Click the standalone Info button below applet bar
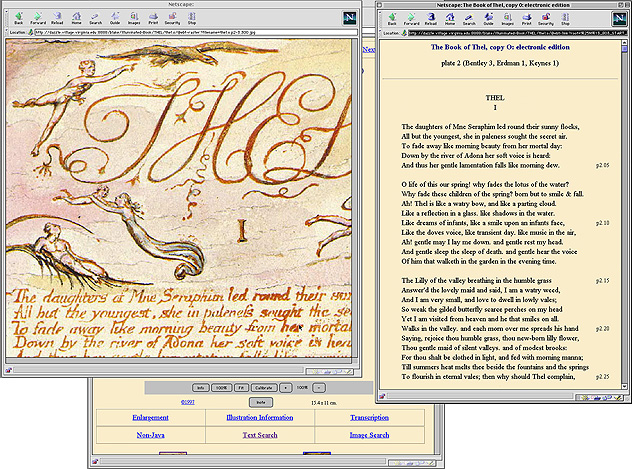632x469 pixels. point(261,402)
